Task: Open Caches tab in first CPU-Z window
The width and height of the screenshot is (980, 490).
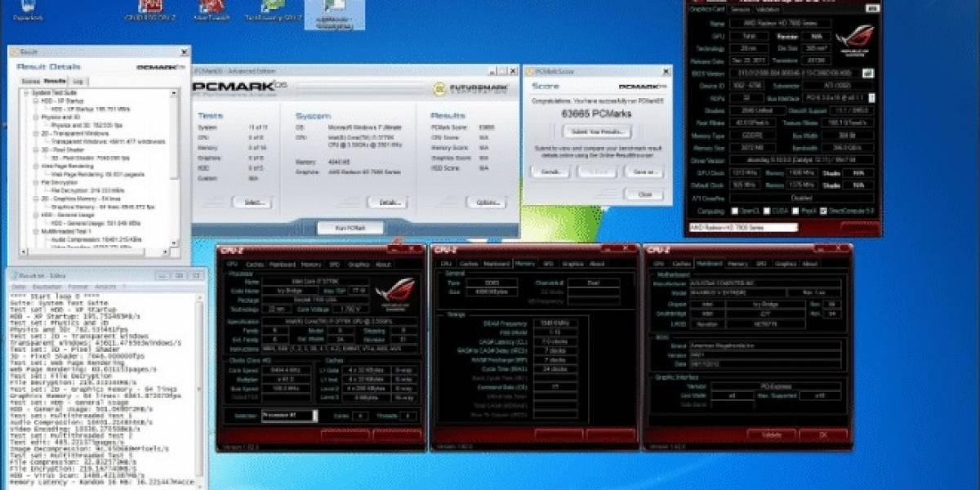Action: (x=253, y=264)
